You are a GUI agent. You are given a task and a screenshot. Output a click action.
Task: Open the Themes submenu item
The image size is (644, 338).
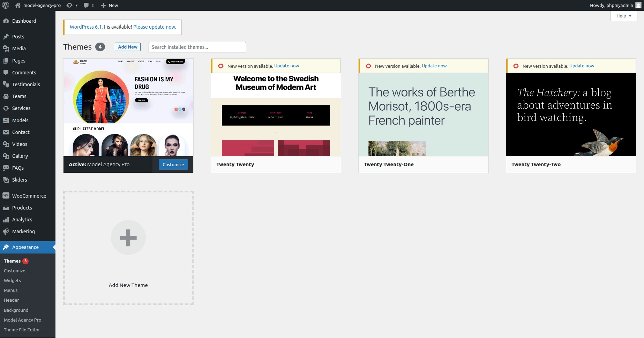(x=12, y=261)
